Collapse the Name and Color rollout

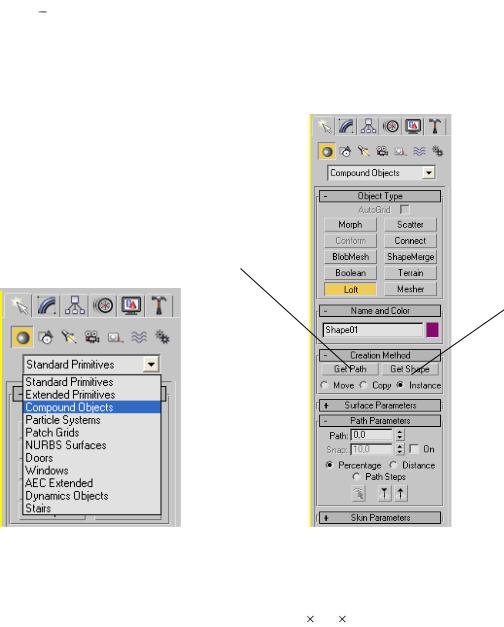(x=380, y=311)
